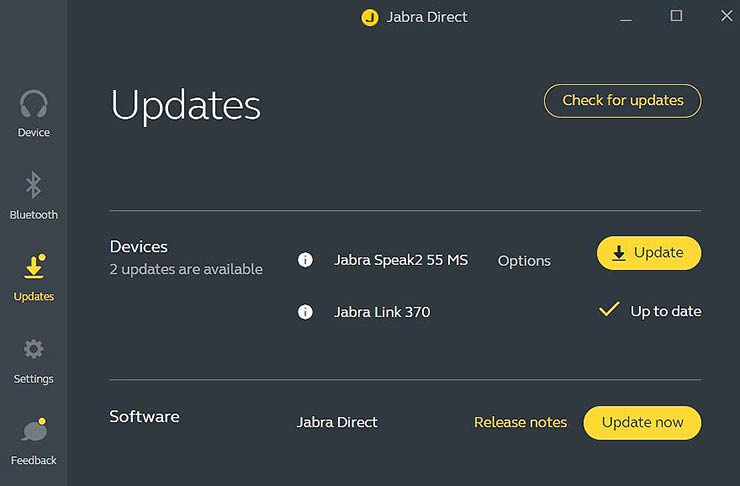Click the Settings tab label
This screenshot has height=486, width=740.
(34, 379)
